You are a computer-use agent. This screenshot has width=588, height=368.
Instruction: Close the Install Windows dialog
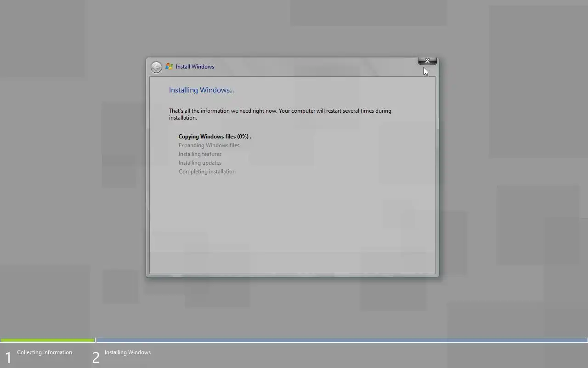(427, 61)
